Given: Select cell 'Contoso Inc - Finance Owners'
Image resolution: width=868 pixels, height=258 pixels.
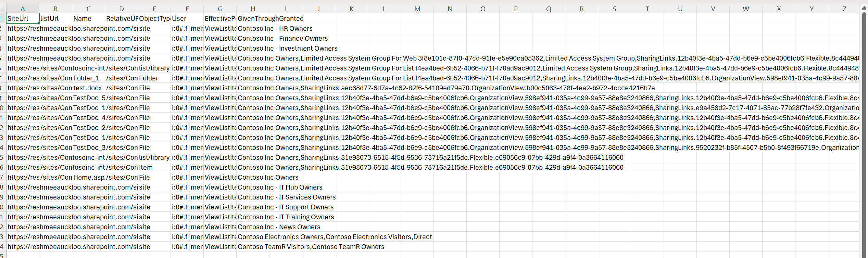Looking at the screenshot, I should pyautogui.click(x=253, y=38).
